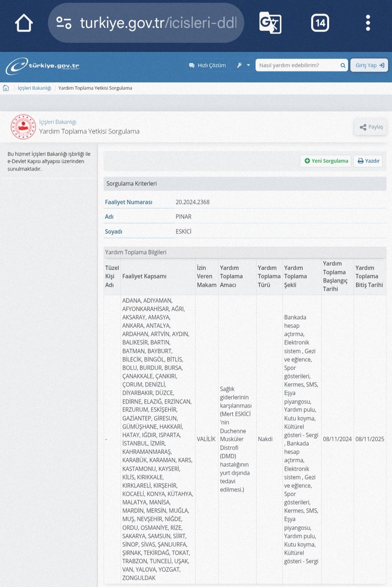Select the start date 08/11/2024
This screenshot has width=392, height=587.
click(337, 439)
